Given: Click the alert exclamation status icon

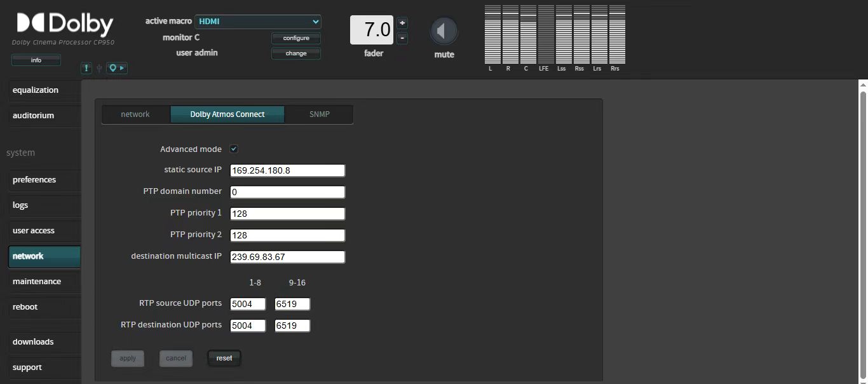Looking at the screenshot, I should coord(87,68).
